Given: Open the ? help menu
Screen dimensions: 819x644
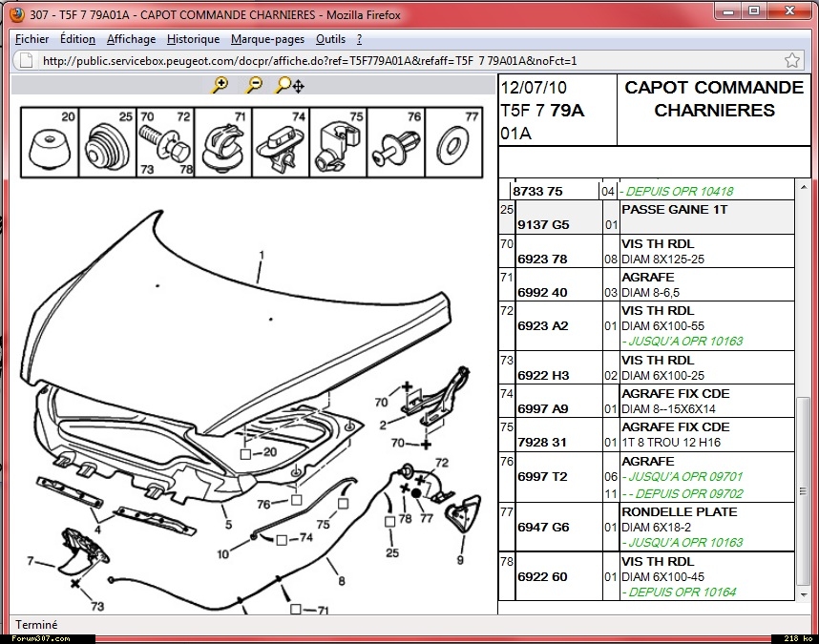Looking at the screenshot, I should [359, 39].
